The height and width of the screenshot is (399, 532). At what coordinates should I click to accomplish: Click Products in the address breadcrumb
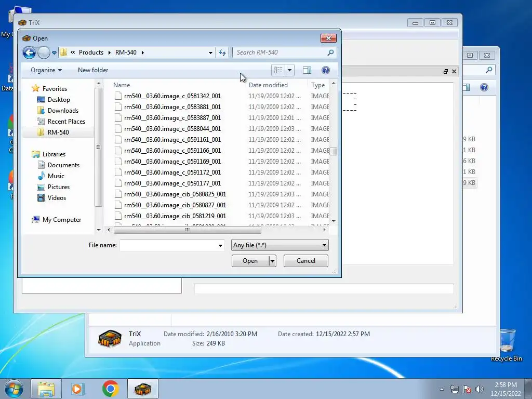pyautogui.click(x=91, y=52)
